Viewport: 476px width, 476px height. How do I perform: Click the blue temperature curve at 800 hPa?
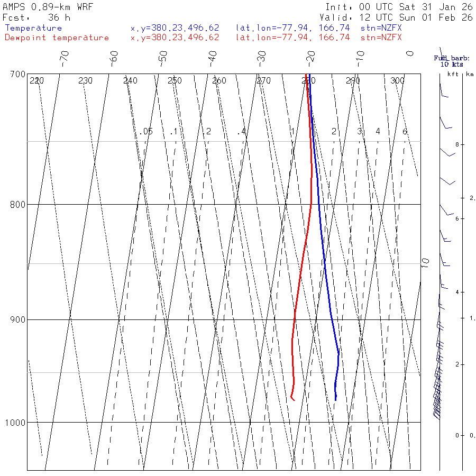point(319,204)
